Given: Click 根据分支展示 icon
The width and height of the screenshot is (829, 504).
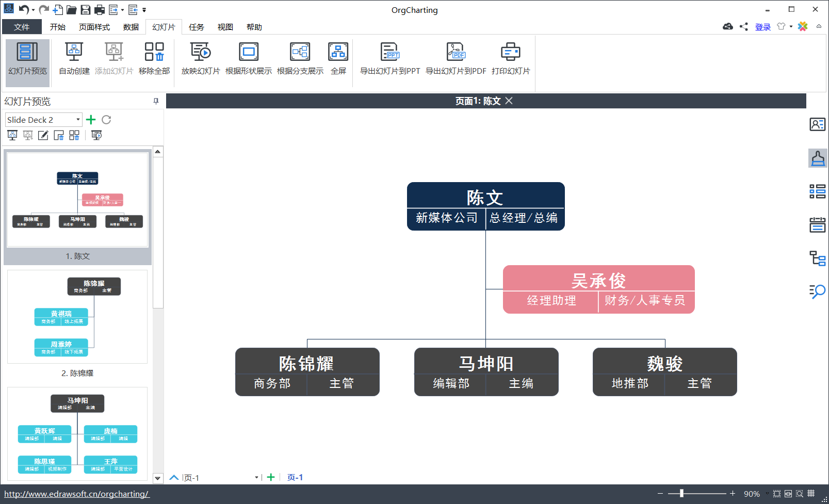Looking at the screenshot, I should coord(300,52).
